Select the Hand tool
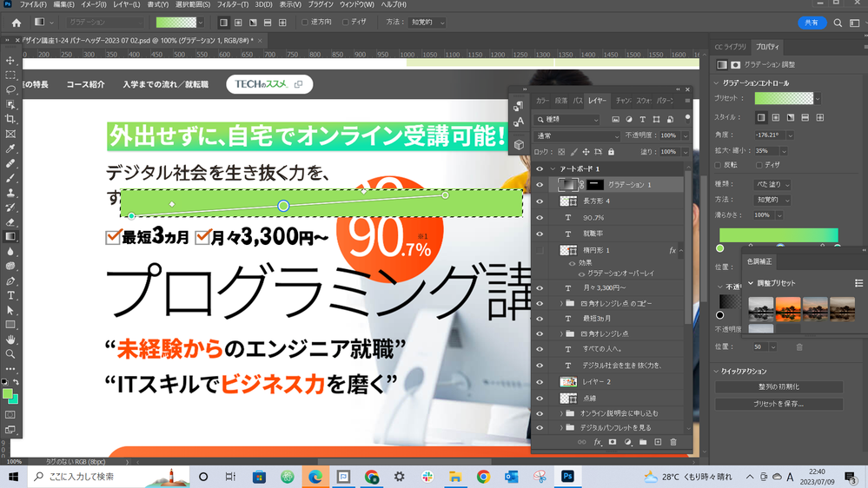 click(x=10, y=340)
